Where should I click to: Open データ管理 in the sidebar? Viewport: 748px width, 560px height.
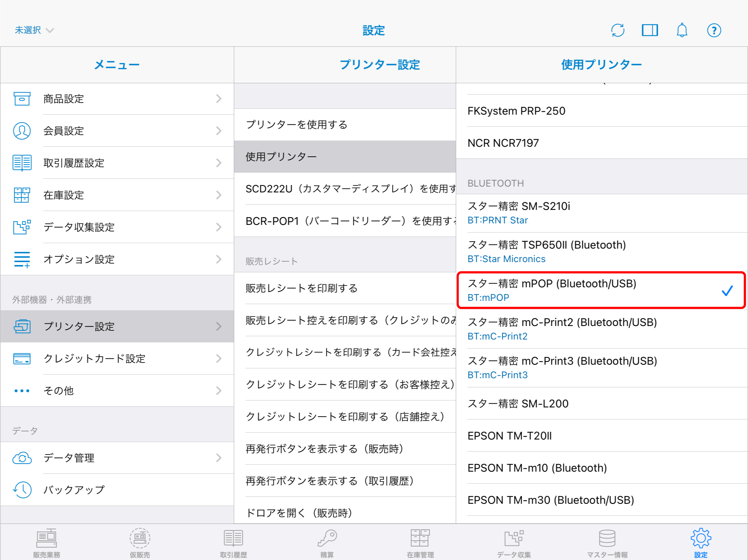[x=117, y=458]
